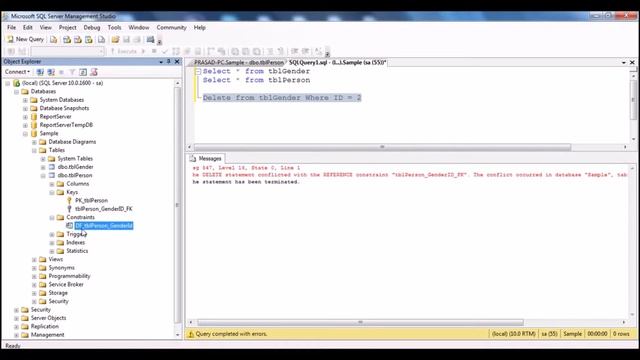Select the Indexes folder
Screen dimensions: 640x360
tap(76, 242)
